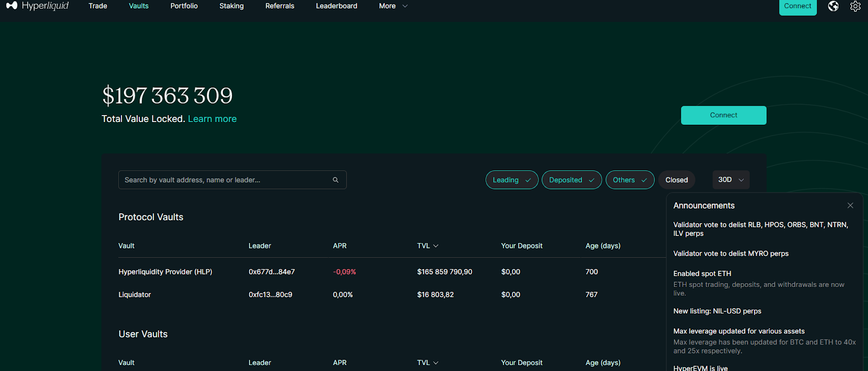Close the Announcements panel
The height and width of the screenshot is (371, 868).
click(x=850, y=206)
